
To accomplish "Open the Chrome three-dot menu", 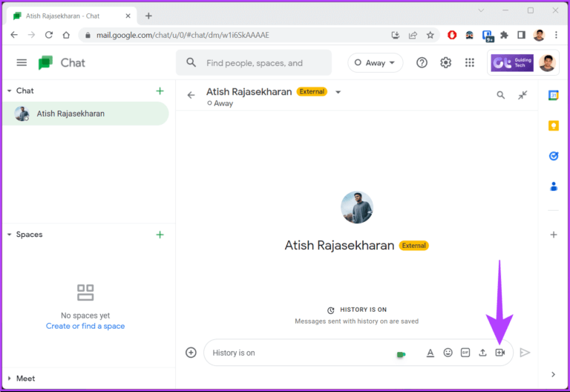I will pos(556,35).
